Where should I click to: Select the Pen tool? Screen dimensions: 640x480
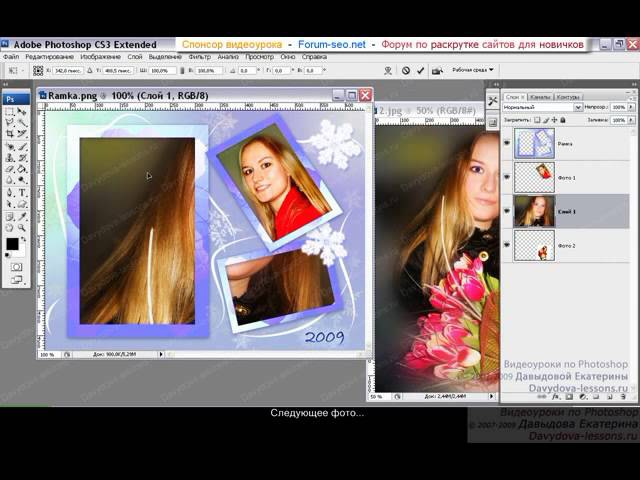[10, 193]
